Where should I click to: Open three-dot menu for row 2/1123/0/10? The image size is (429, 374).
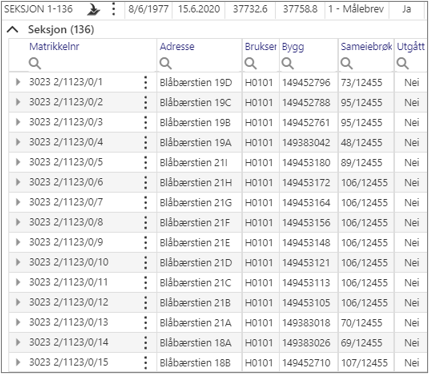[145, 262]
